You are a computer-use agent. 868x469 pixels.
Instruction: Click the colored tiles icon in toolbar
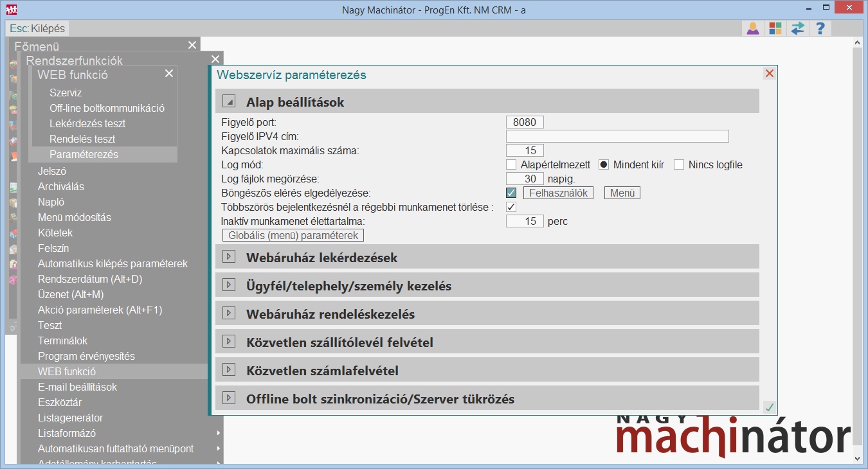click(x=775, y=28)
